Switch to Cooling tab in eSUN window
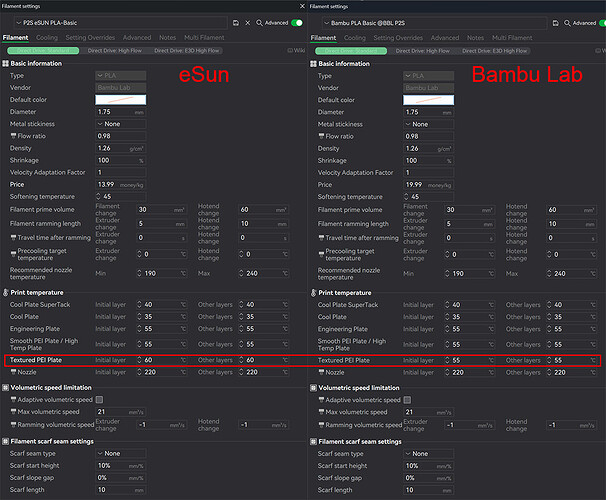The width and height of the screenshot is (606, 500). (x=47, y=37)
